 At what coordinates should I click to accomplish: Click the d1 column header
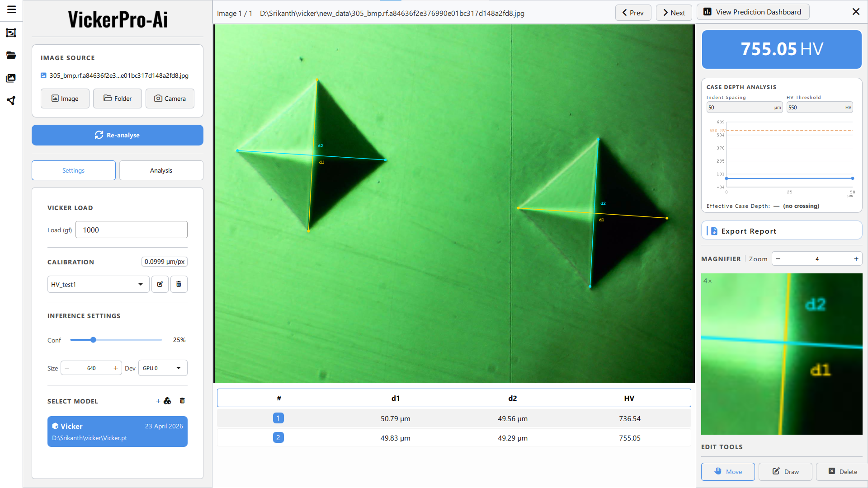pyautogui.click(x=396, y=398)
